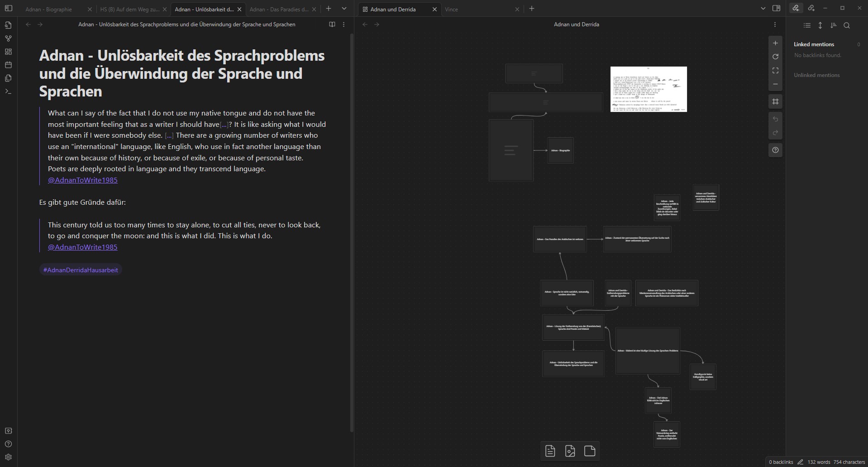Open today's daily note from the ribbon
The image size is (868, 467).
(8, 65)
